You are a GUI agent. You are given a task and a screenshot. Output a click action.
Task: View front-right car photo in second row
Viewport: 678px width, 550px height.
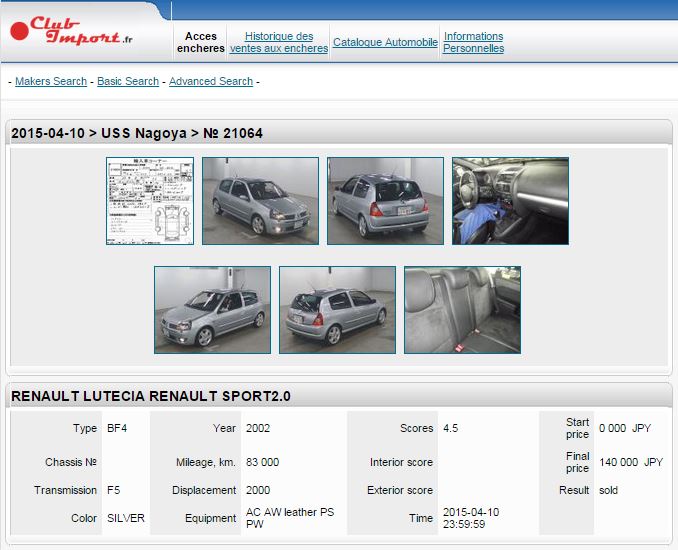(212, 310)
